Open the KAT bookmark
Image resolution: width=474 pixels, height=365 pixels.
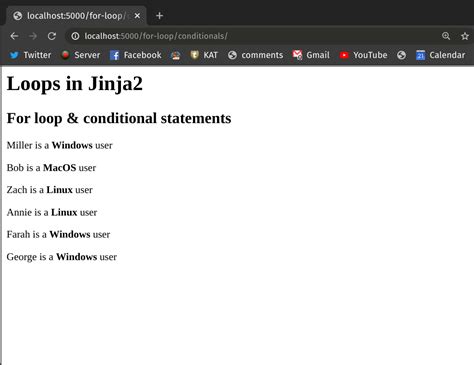point(204,55)
